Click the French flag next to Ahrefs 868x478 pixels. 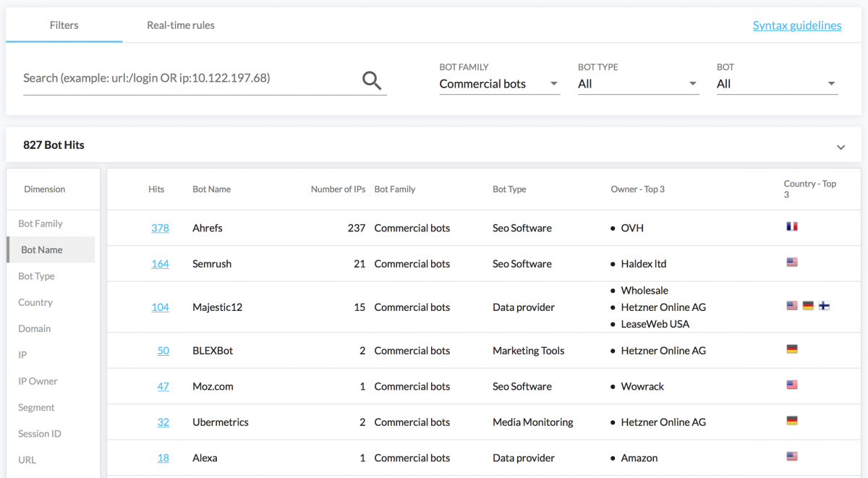[792, 226]
